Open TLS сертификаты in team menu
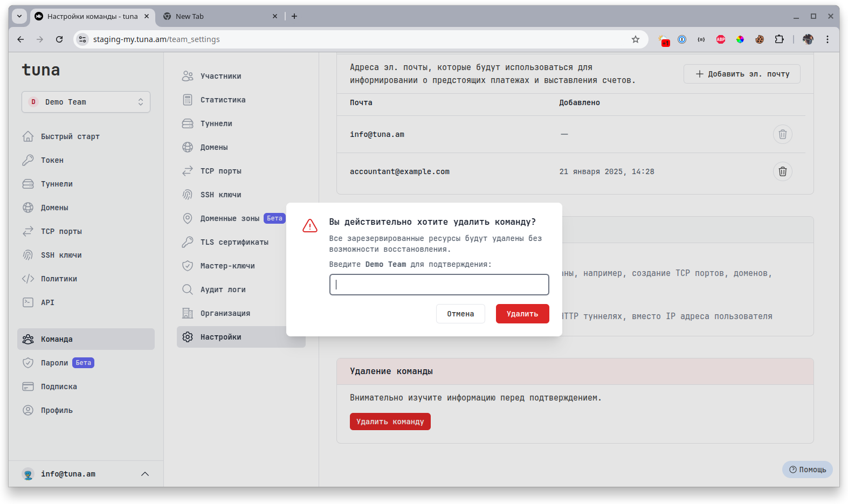The image size is (848, 504). click(234, 242)
